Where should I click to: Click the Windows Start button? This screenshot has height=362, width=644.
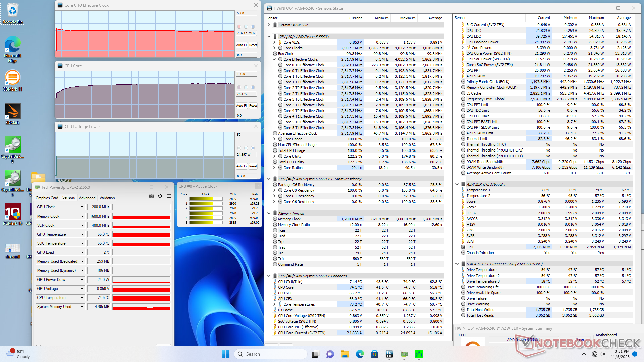click(x=226, y=354)
